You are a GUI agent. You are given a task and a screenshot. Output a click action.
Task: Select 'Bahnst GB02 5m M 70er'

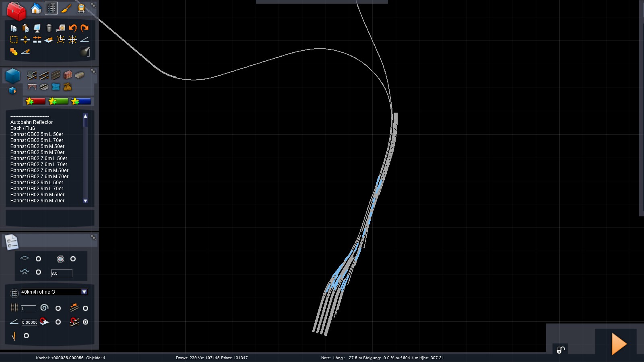(37, 152)
